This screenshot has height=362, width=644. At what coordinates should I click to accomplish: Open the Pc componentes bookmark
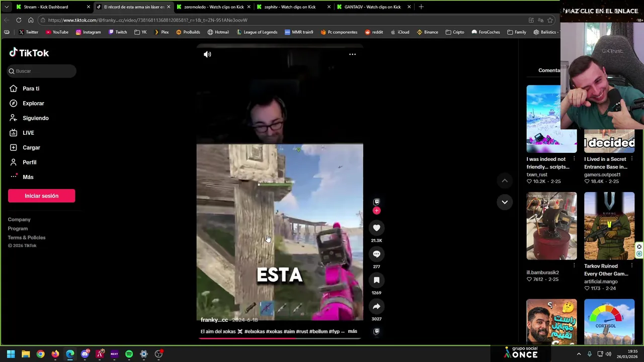pos(339,32)
